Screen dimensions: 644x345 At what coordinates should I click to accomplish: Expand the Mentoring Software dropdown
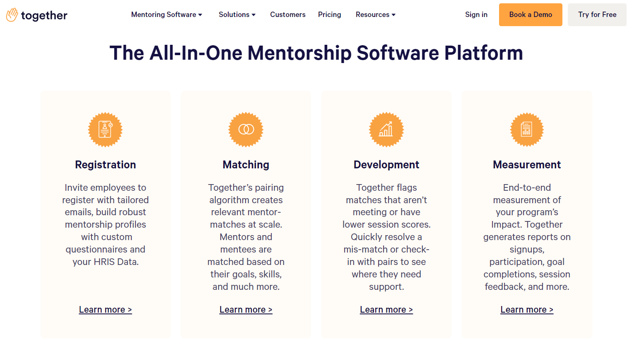166,15
